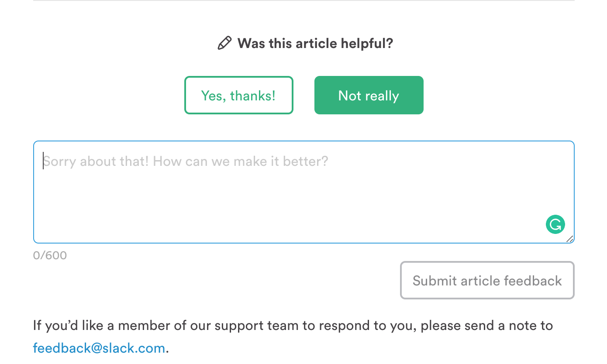This screenshot has height=364, width=607.
Task: Focus the article feedback text area
Action: 303,196
